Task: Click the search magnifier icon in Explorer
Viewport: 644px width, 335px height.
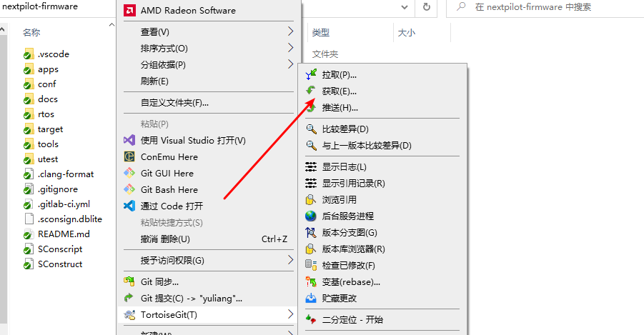Action: [462, 6]
